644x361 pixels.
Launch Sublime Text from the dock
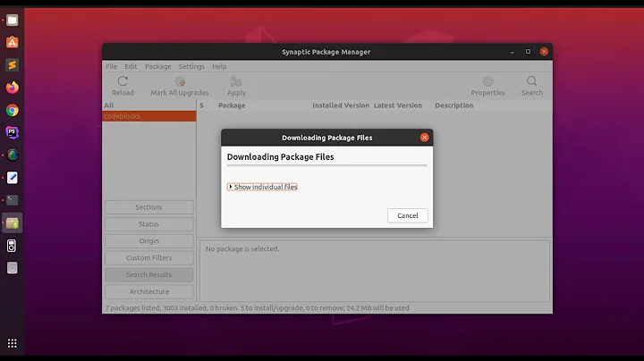pyautogui.click(x=13, y=65)
